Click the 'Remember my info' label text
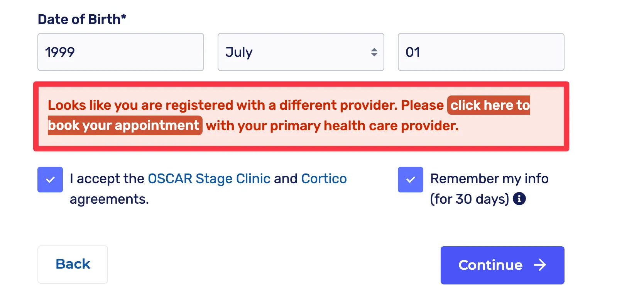The image size is (644, 303). [x=489, y=179]
